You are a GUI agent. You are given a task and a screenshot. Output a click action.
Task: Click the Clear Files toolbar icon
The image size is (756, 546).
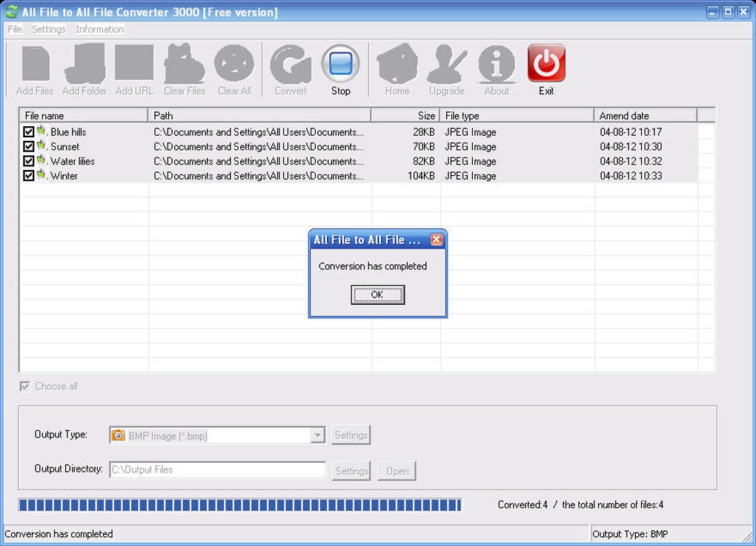pos(184,63)
